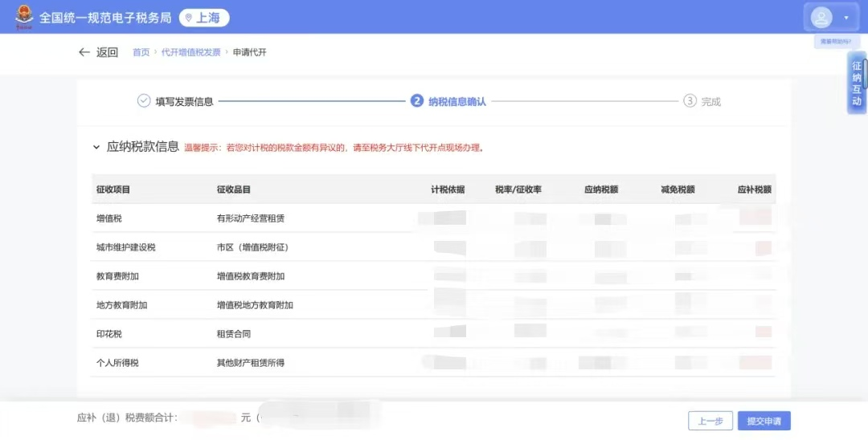
Task: Click 全国统一规范电子税务局 title
Action: pyautogui.click(x=105, y=18)
